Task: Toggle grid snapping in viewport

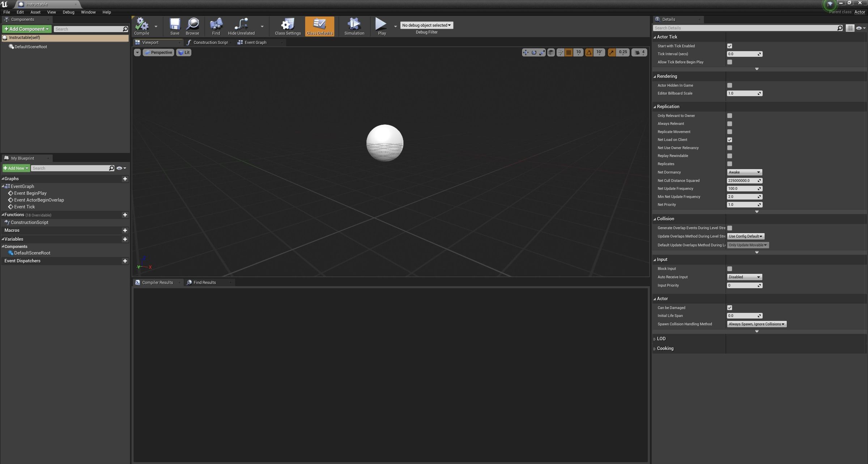Action: (x=569, y=52)
